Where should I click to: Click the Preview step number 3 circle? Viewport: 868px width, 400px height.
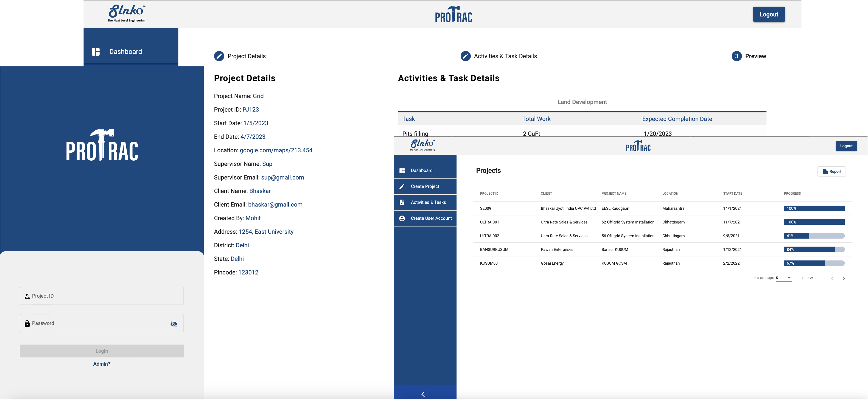737,56
